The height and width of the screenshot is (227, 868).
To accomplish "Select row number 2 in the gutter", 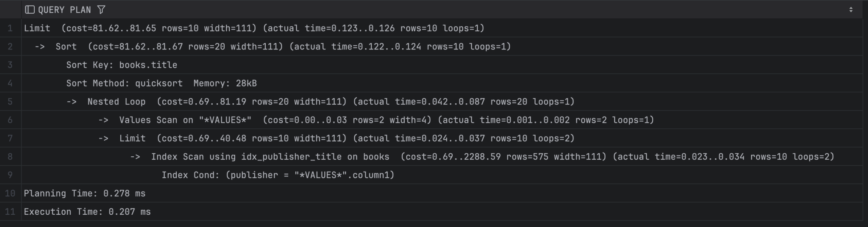I will [x=10, y=47].
